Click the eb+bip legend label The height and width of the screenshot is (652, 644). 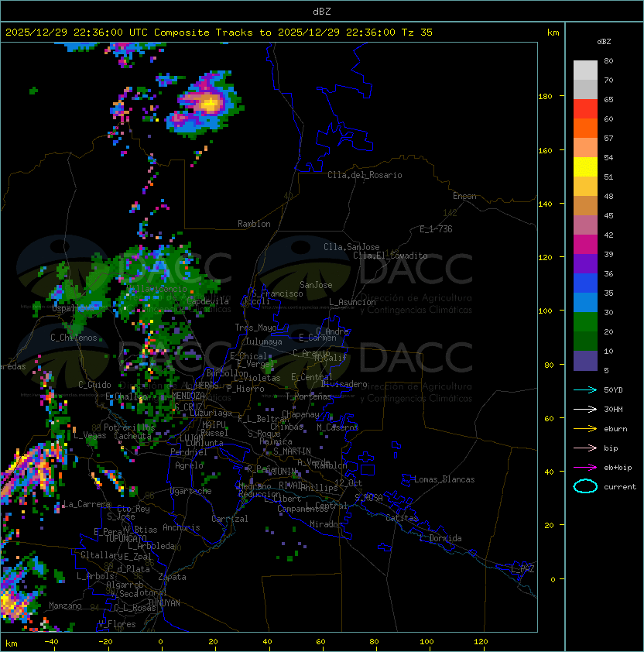point(618,468)
